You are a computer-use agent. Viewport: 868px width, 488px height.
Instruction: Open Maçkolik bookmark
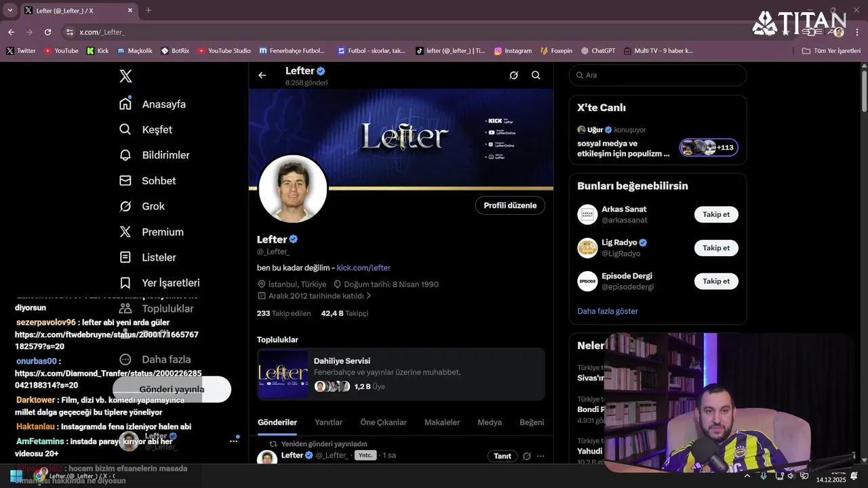click(x=134, y=51)
